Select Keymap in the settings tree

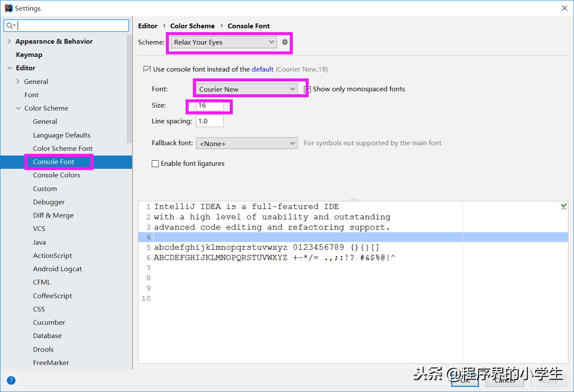click(29, 55)
